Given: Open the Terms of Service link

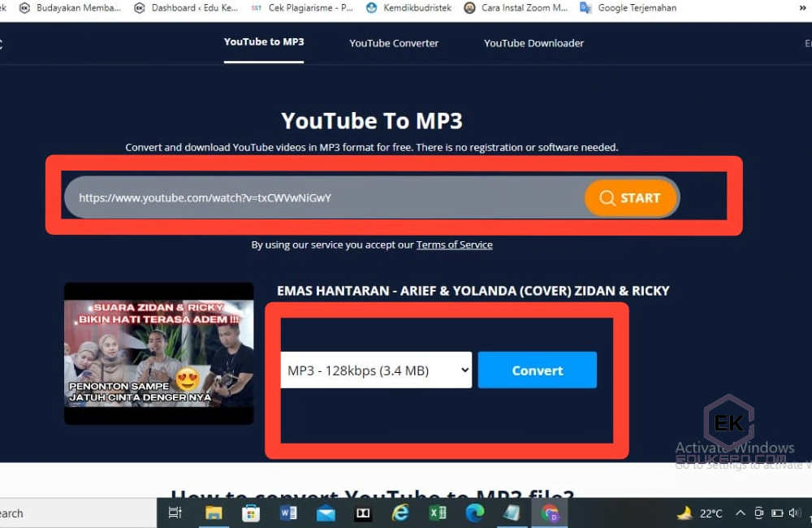Looking at the screenshot, I should point(454,245).
